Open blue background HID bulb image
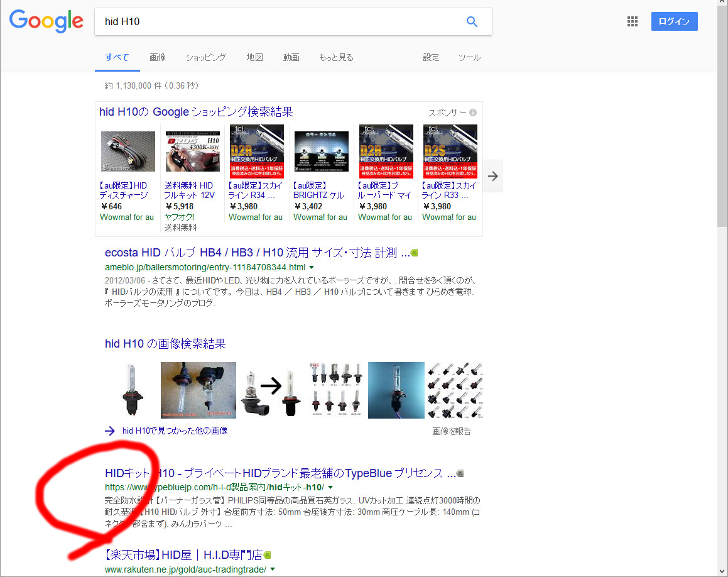728x577 pixels. (396, 390)
